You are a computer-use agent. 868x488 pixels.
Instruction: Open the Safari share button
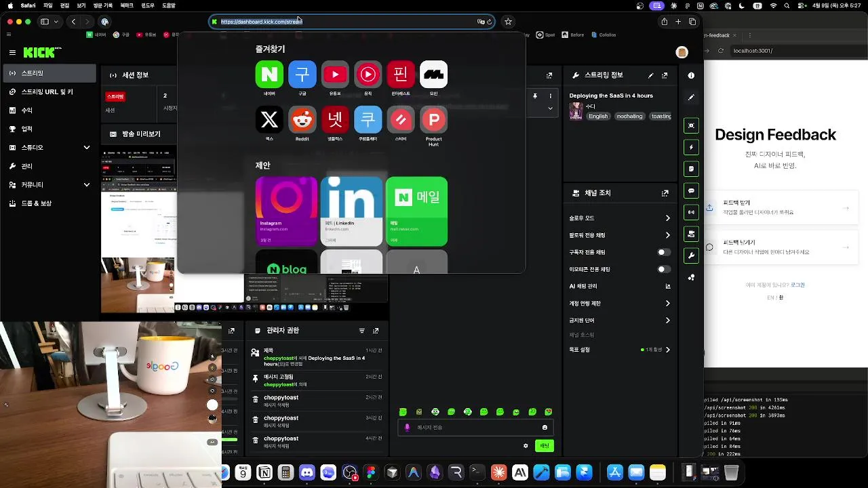click(665, 22)
